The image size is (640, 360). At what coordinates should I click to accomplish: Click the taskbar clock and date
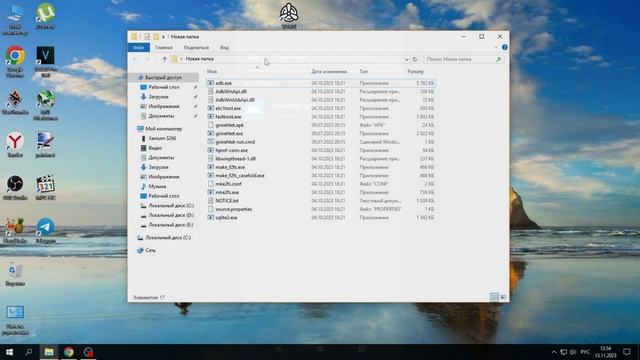pos(606,352)
